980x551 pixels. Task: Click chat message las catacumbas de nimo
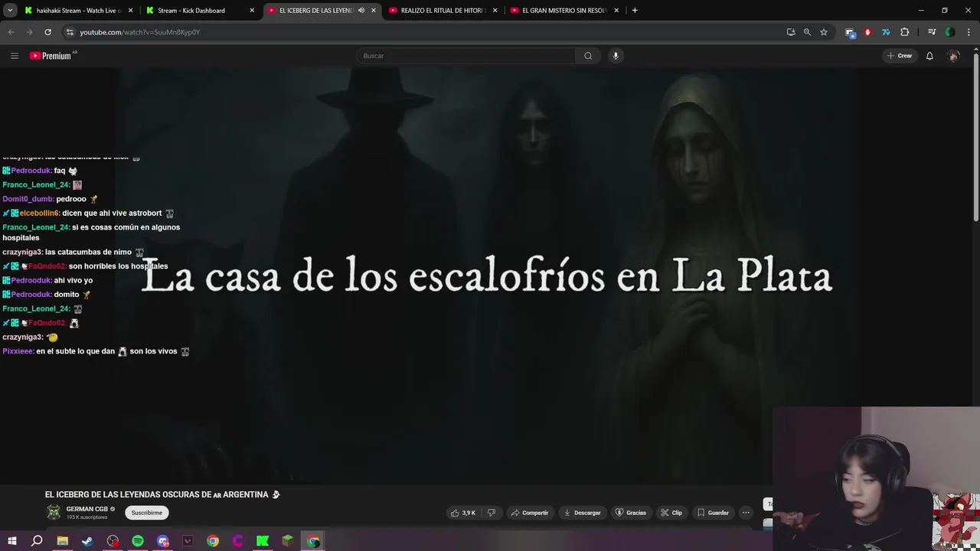[88, 253]
